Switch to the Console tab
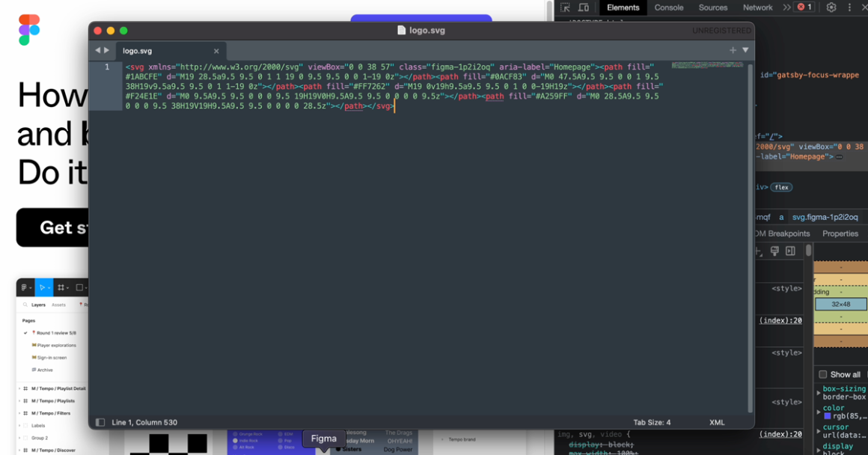The height and width of the screenshot is (455, 868). (668, 7)
